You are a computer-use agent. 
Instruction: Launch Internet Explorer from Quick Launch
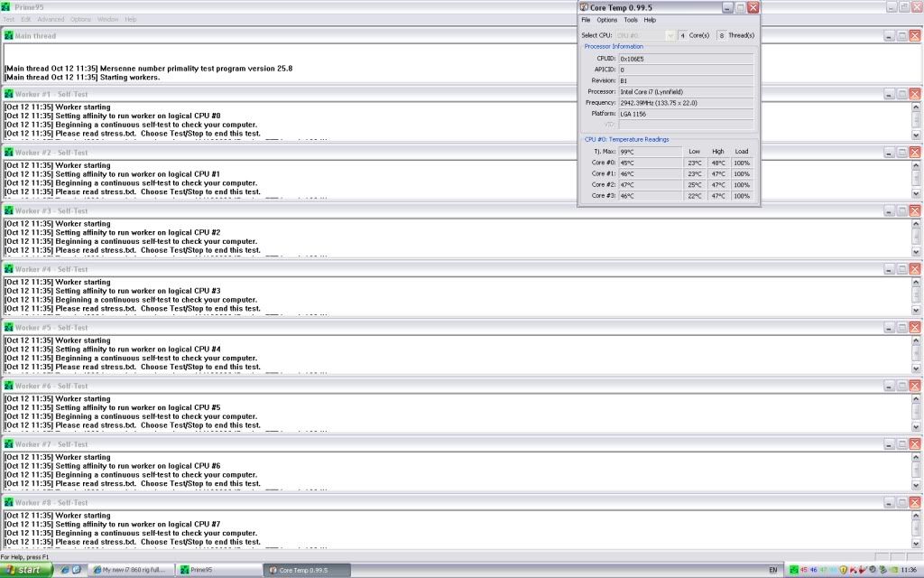point(65,570)
